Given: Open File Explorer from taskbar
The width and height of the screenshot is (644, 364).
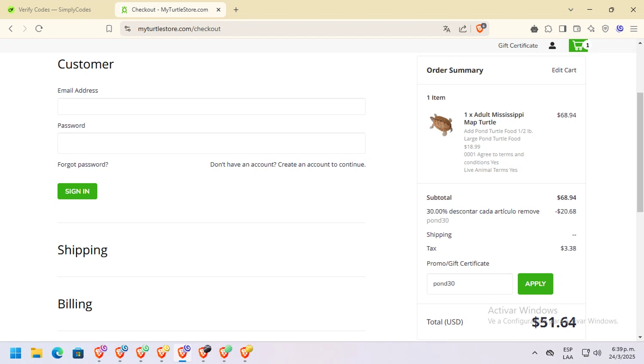Looking at the screenshot, I should (x=36, y=353).
